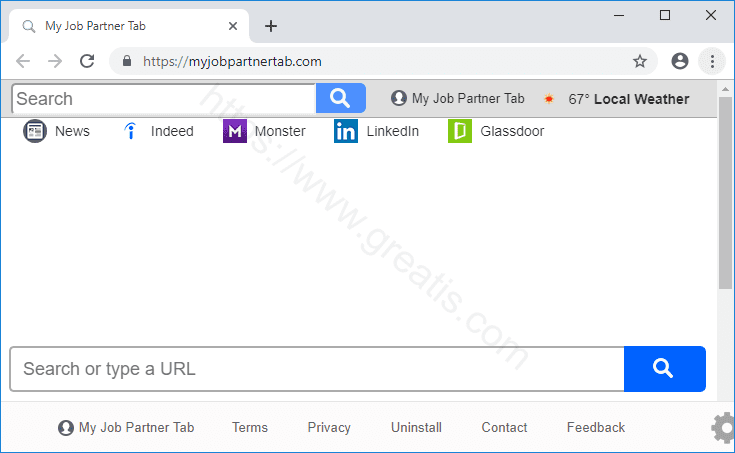Click the News newspaper icon

tap(35, 131)
